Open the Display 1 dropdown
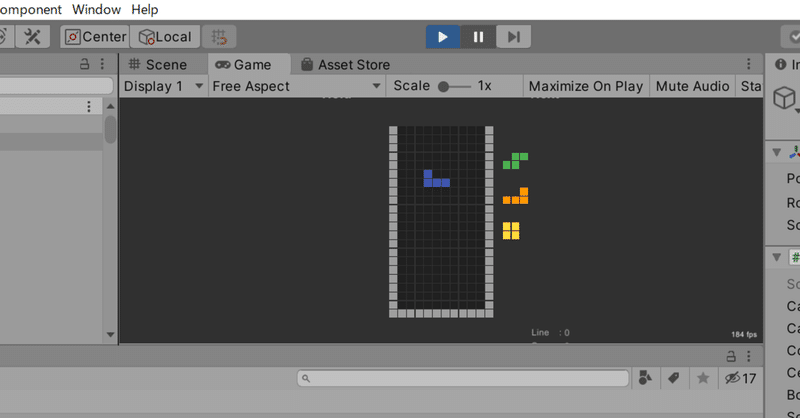 click(163, 86)
